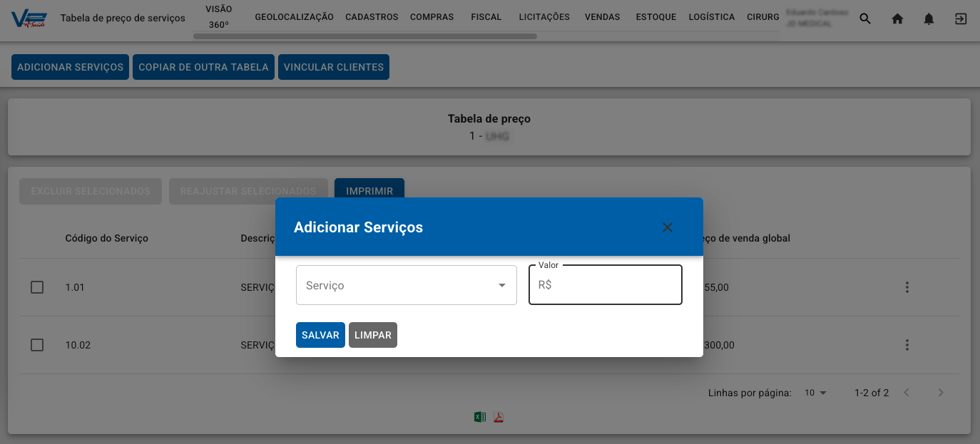Image resolution: width=980 pixels, height=444 pixels.
Task: Go to next page arrow
Action: point(941,393)
